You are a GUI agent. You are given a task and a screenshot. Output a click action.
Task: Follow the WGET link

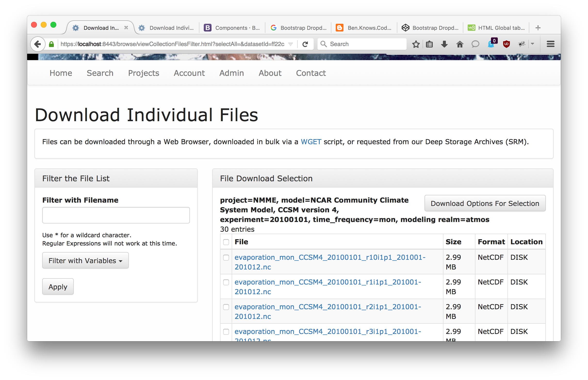(x=311, y=142)
